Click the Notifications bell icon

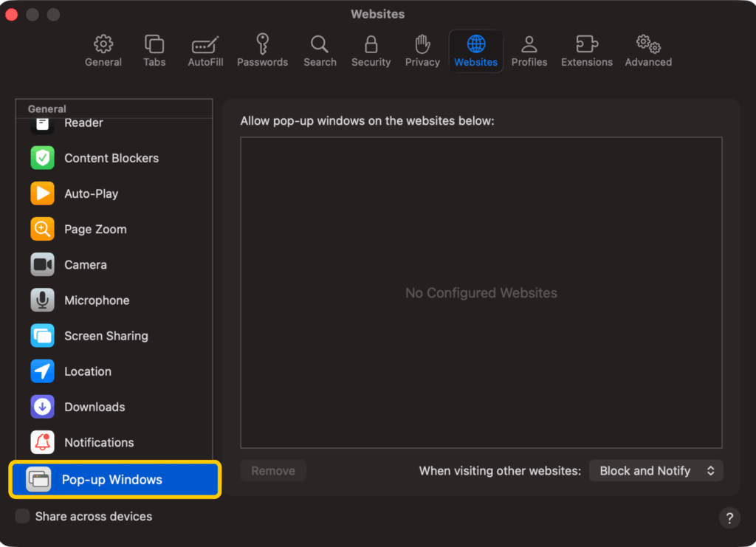42,442
